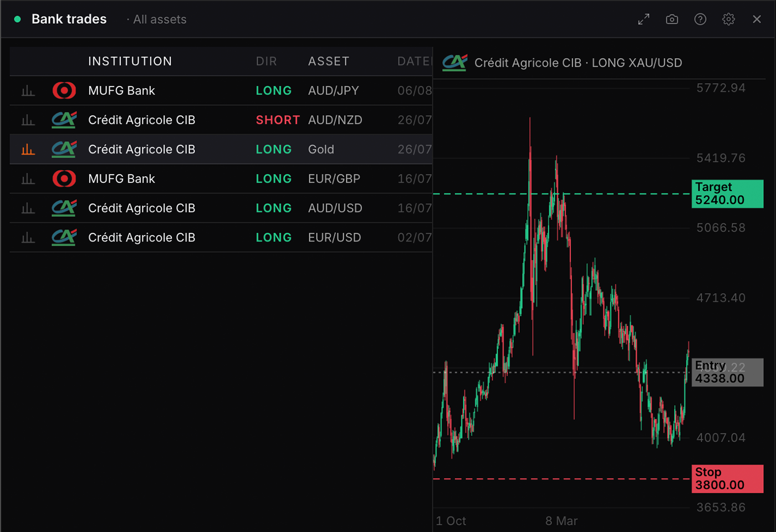Click LONG label in AUD/JPY row

coord(273,90)
